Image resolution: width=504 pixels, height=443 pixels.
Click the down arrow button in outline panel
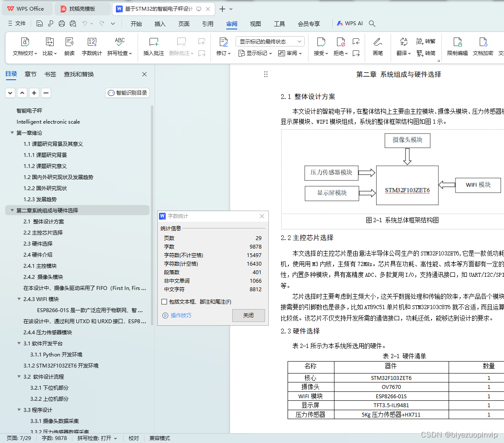pyautogui.click(x=10, y=93)
